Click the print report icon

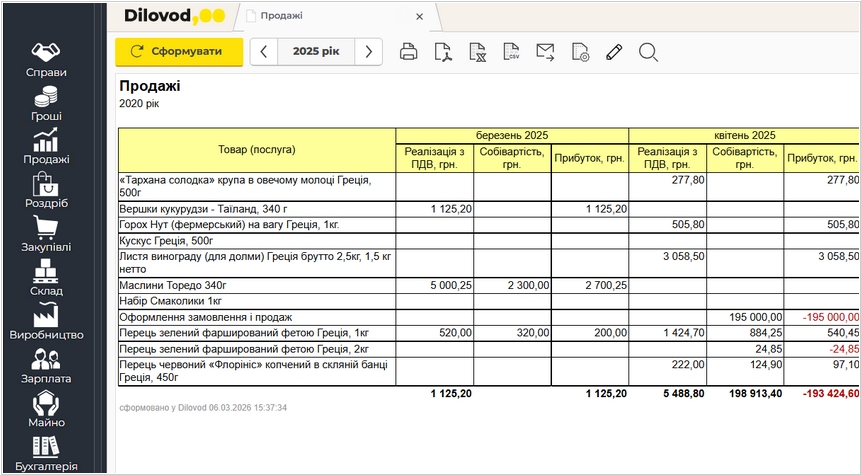click(408, 52)
